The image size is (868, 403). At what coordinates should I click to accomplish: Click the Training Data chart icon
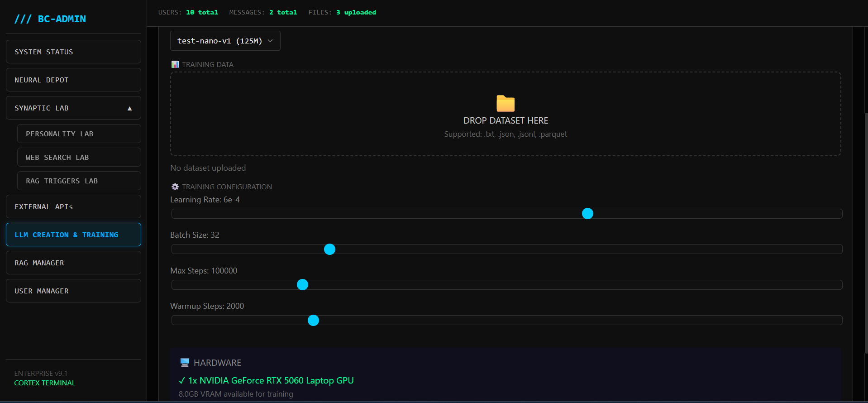[175, 65]
